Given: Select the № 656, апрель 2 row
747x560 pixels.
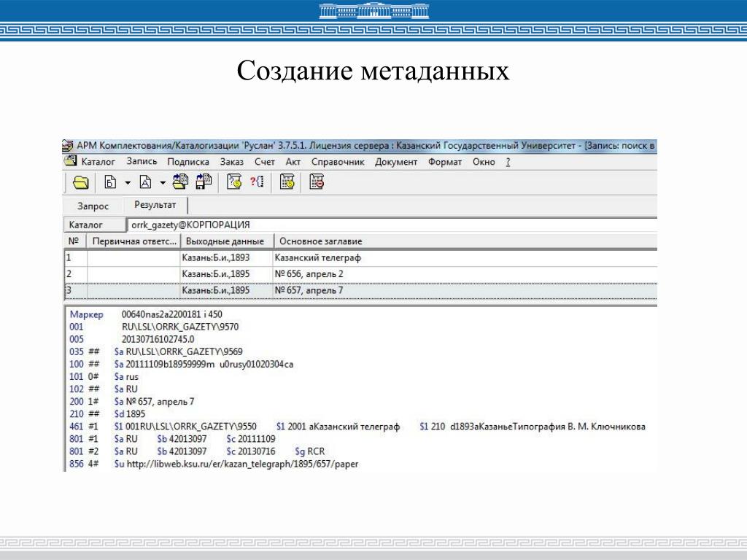Looking at the screenshot, I should click(x=309, y=273).
